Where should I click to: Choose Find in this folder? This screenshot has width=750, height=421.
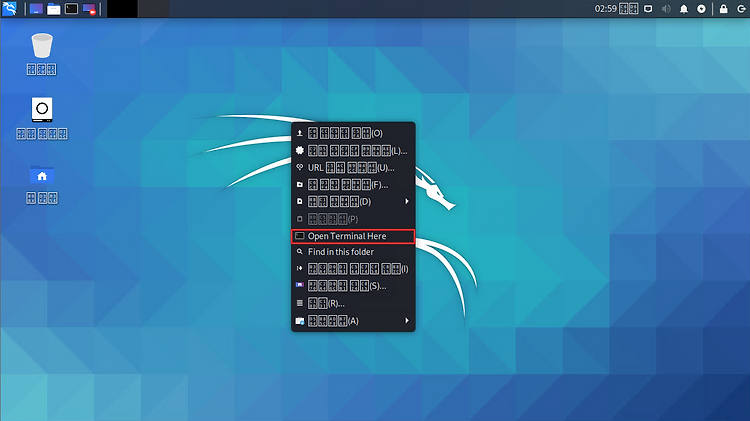(x=353, y=252)
